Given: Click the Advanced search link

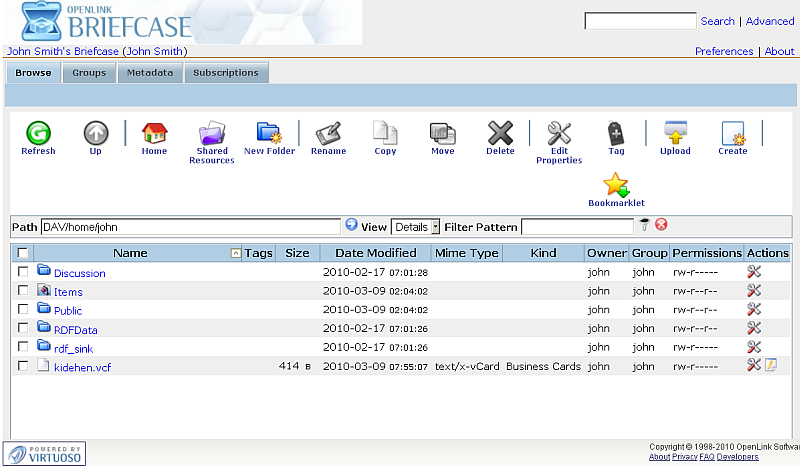Looking at the screenshot, I should point(769,21).
